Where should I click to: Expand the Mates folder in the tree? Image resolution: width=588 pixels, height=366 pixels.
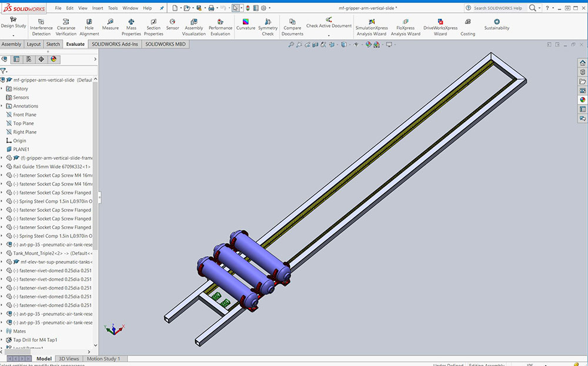point(2,331)
